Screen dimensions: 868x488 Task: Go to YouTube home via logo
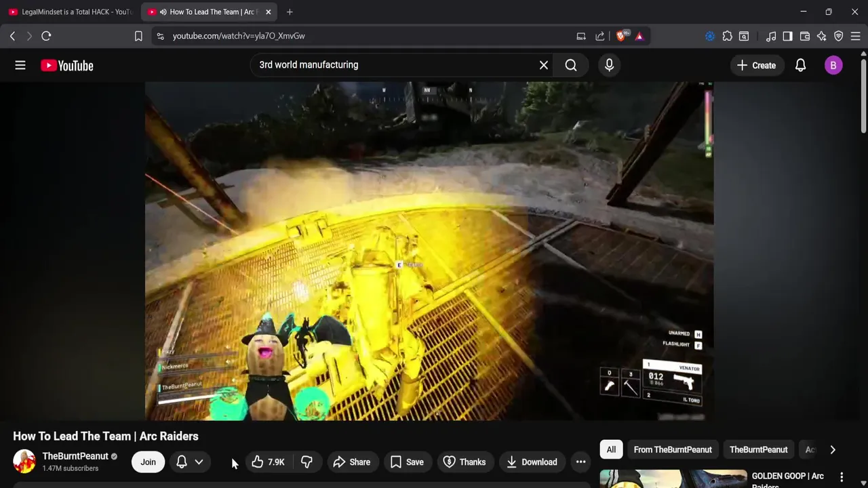tap(66, 65)
